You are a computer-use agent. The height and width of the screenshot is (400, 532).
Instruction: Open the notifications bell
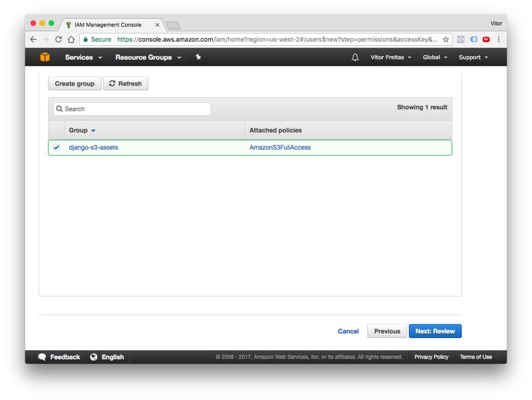[356, 57]
